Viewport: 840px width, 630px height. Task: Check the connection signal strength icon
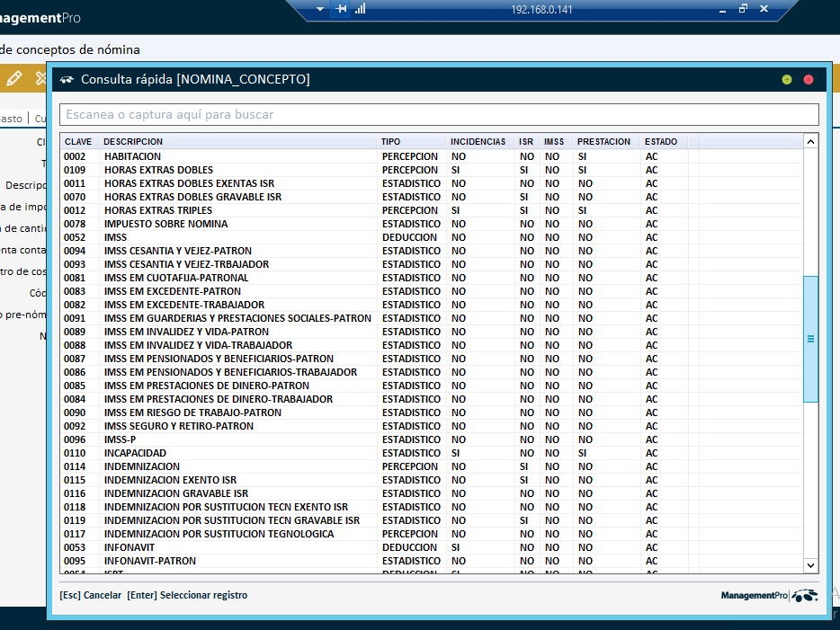point(360,9)
